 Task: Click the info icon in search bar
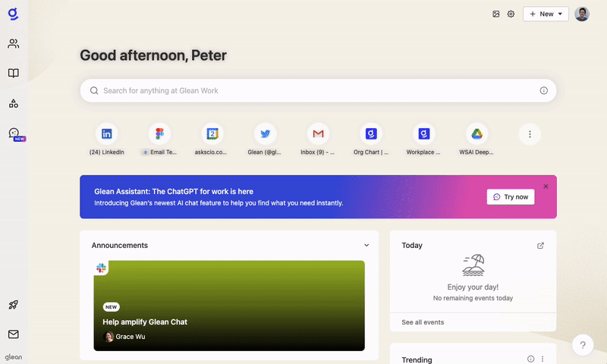[544, 90]
